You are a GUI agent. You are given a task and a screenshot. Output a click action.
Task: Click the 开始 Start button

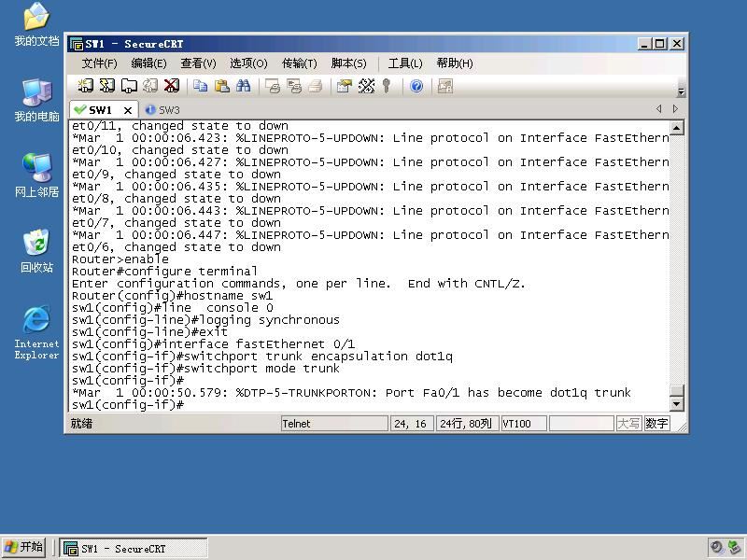24,547
